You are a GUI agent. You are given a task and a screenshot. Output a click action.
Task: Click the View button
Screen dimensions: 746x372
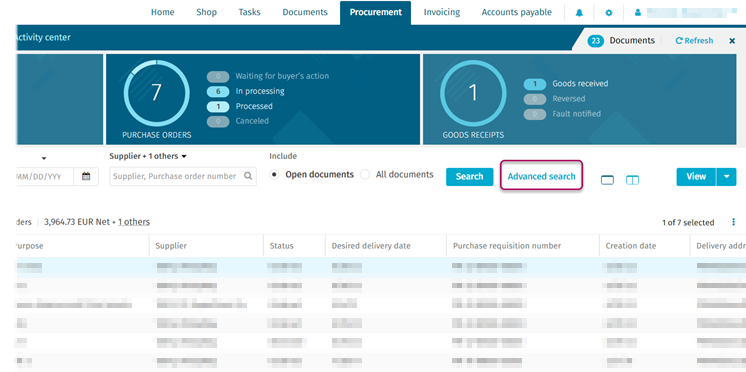pyautogui.click(x=696, y=176)
